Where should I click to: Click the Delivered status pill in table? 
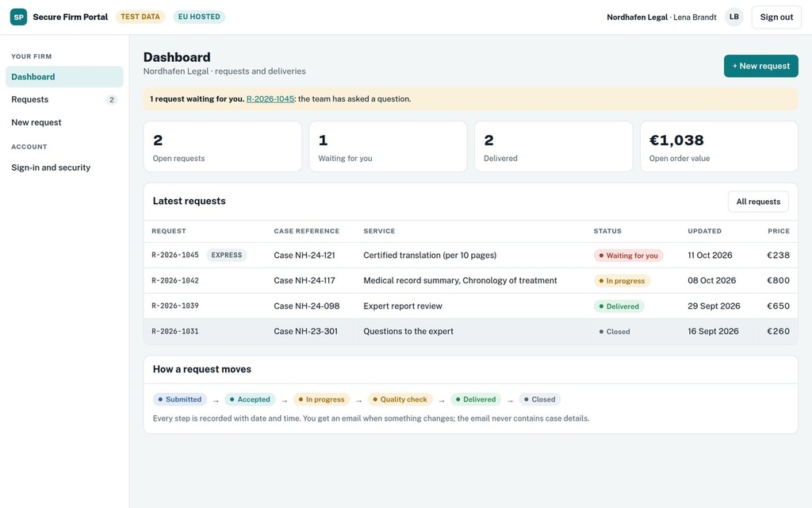(x=619, y=306)
